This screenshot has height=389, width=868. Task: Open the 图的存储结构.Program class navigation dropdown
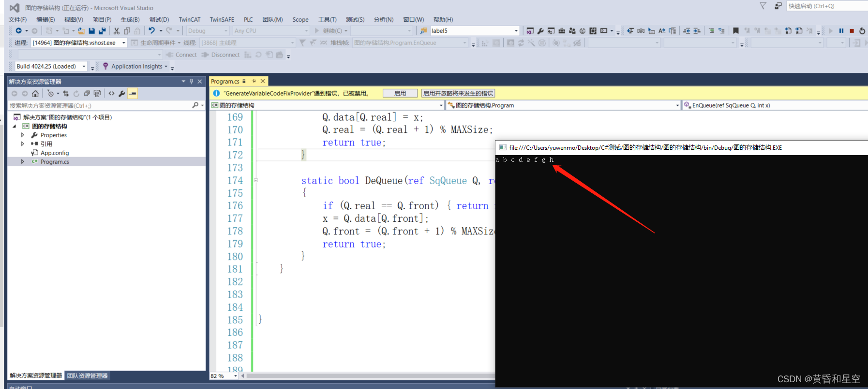563,105
